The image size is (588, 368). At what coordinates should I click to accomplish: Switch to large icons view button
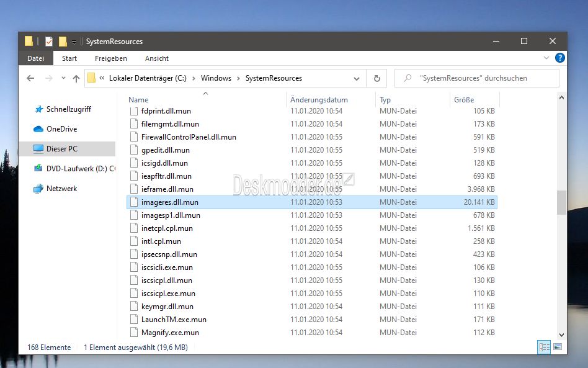558,347
